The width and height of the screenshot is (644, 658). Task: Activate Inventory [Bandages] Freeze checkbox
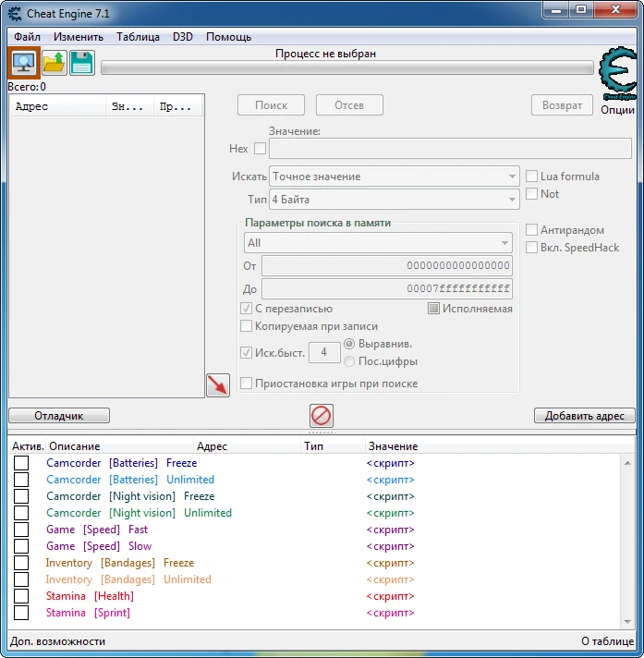tap(21, 563)
